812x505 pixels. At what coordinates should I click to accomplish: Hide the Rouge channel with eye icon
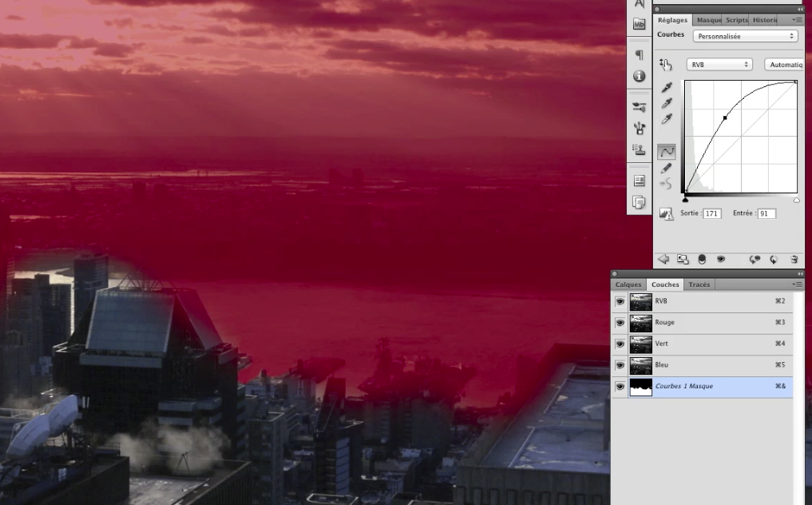point(620,323)
